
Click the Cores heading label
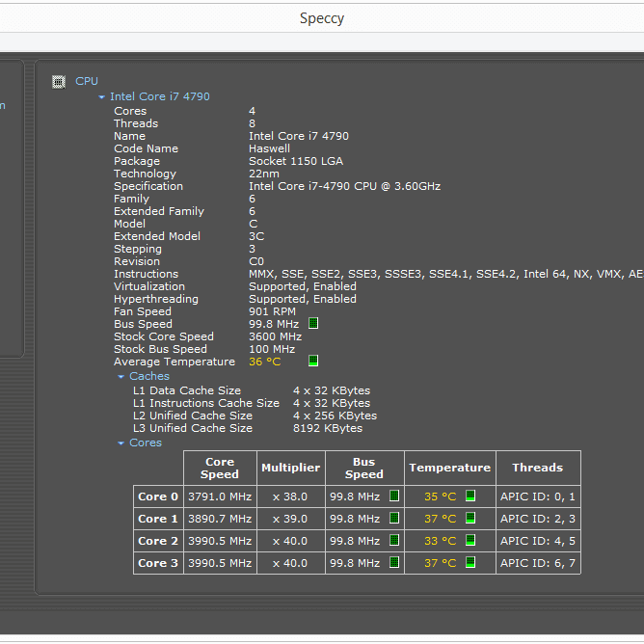click(x=146, y=443)
